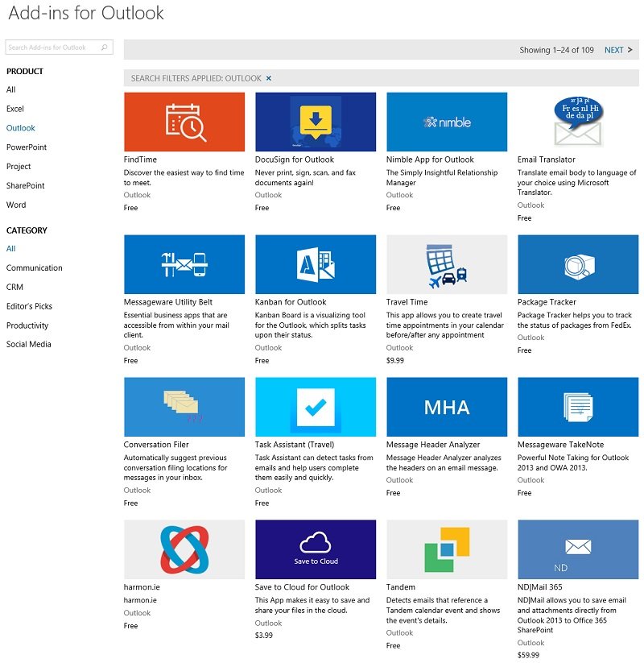Open Kanban for Outlook title link
This screenshot has height=663, width=644.
tap(291, 302)
